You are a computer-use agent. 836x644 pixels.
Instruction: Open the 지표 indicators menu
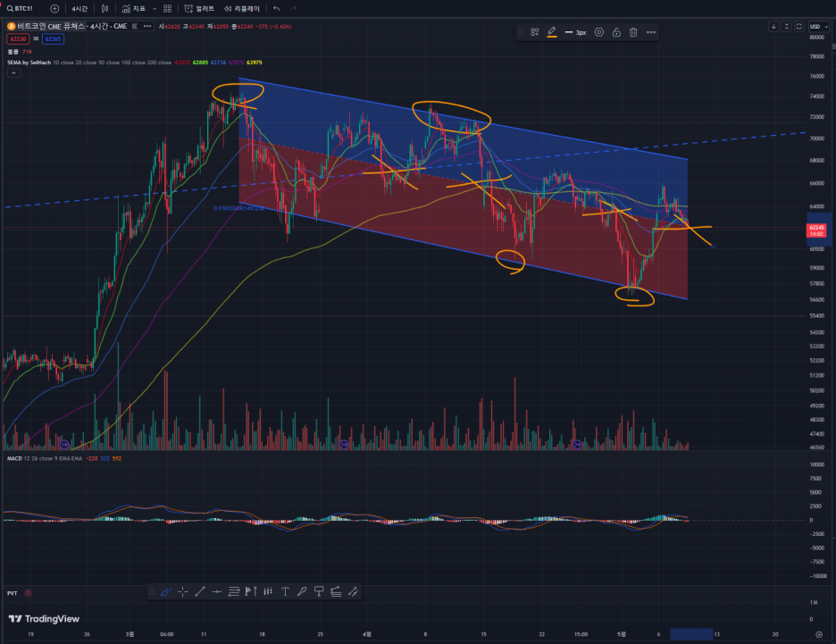tap(134, 9)
